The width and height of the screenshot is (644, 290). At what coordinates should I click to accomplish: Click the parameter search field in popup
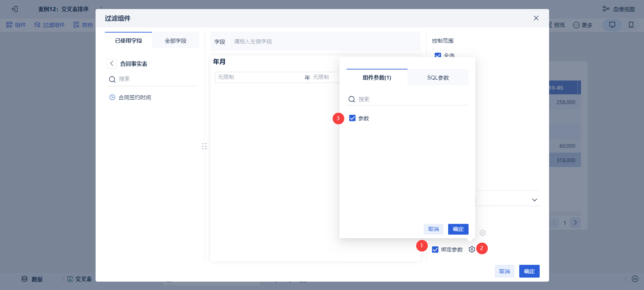[x=408, y=99]
